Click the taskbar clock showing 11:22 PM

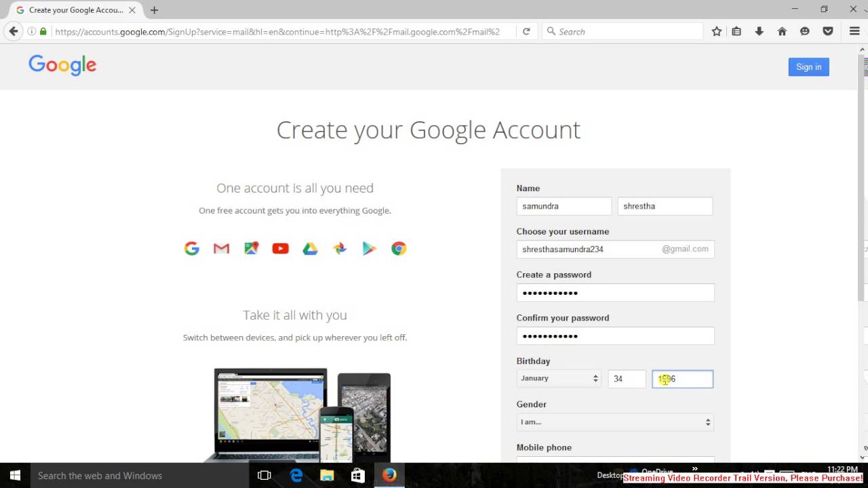[843, 469]
